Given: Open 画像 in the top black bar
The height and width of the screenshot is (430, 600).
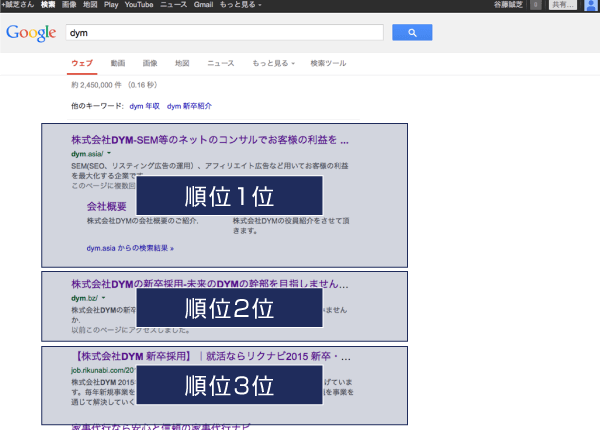Looking at the screenshot, I should pyautogui.click(x=69, y=5).
